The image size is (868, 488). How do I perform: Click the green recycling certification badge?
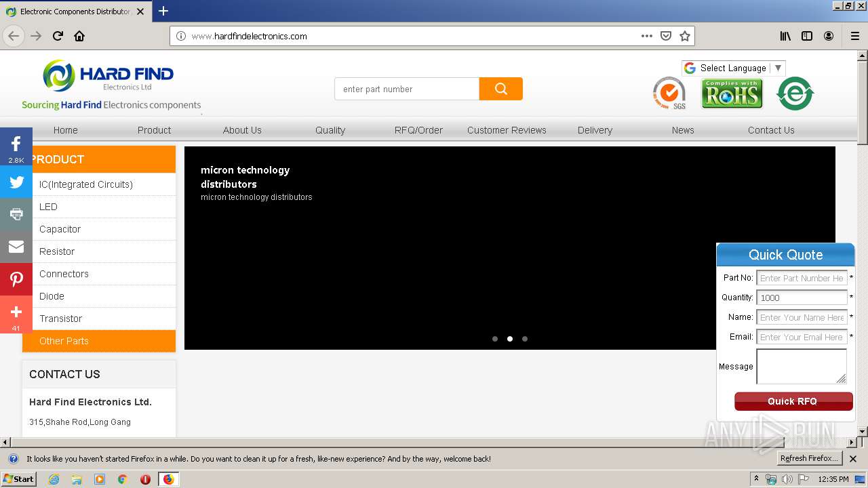coord(795,94)
